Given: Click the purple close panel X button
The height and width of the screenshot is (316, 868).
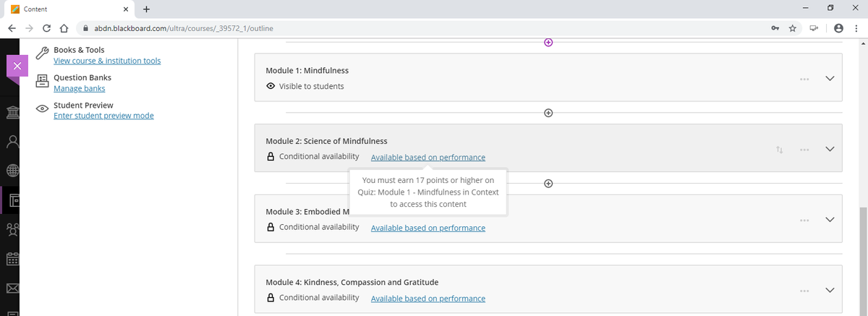Looking at the screenshot, I should pos(17,66).
